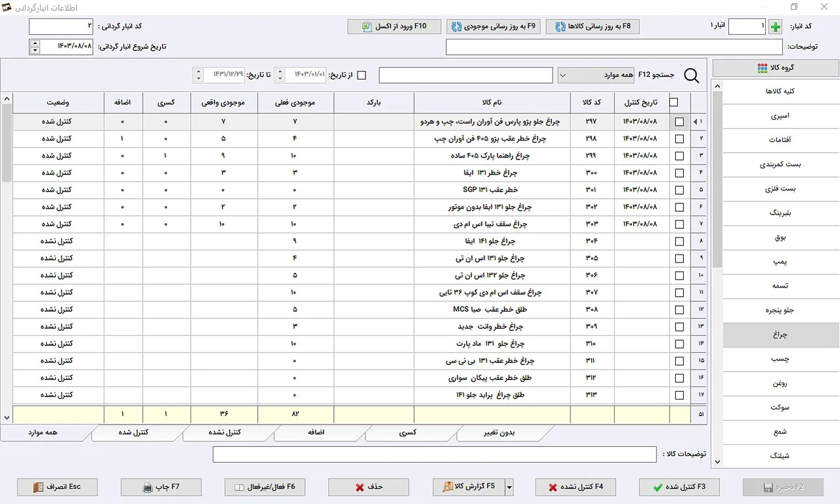Viewport: 840px width, 504px height.
Task: Switch to the بدون تغییر tab
Action: pyautogui.click(x=499, y=433)
